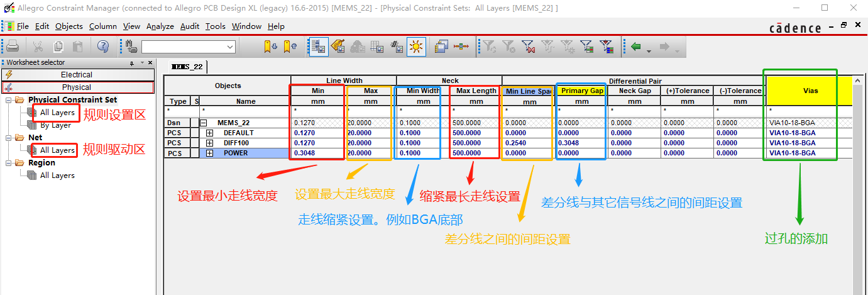Click the funnel with red arrow icon
The width and height of the screenshot is (868, 295).
click(x=606, y=46)
